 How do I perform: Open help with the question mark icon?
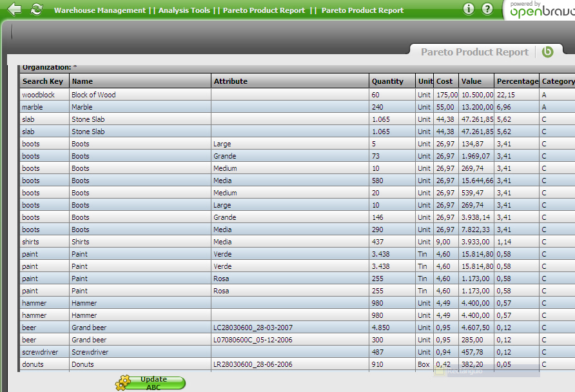[x=487, y=9]
